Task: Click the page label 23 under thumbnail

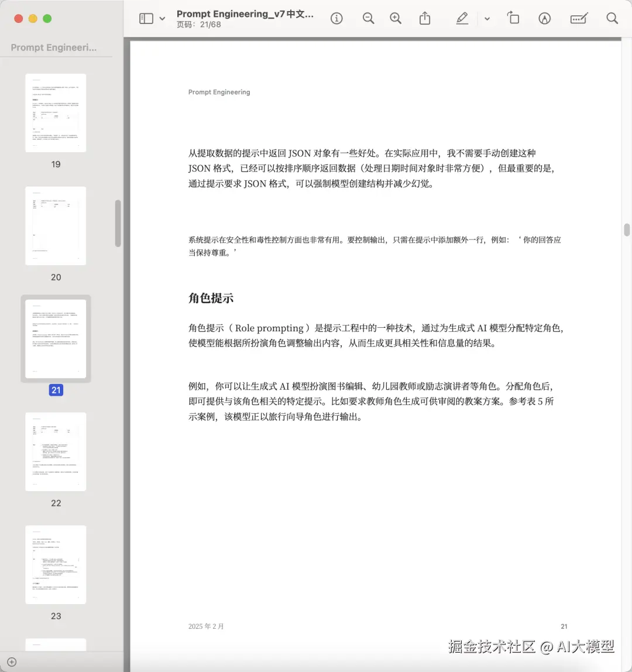Action: tap(56, 616)
